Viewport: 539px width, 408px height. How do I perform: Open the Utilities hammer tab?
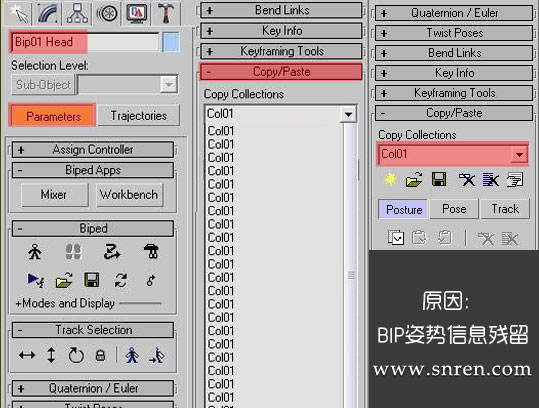166,13
